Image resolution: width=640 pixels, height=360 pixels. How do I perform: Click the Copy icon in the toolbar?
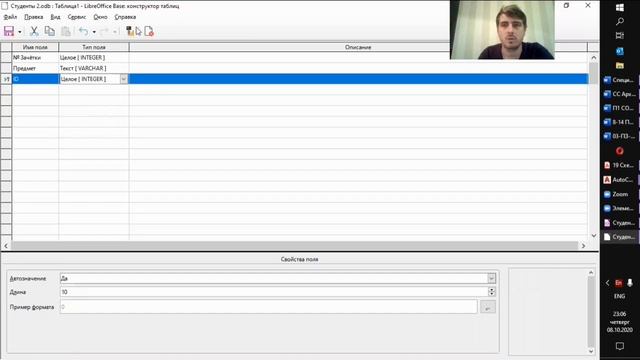tap(50, 31)
